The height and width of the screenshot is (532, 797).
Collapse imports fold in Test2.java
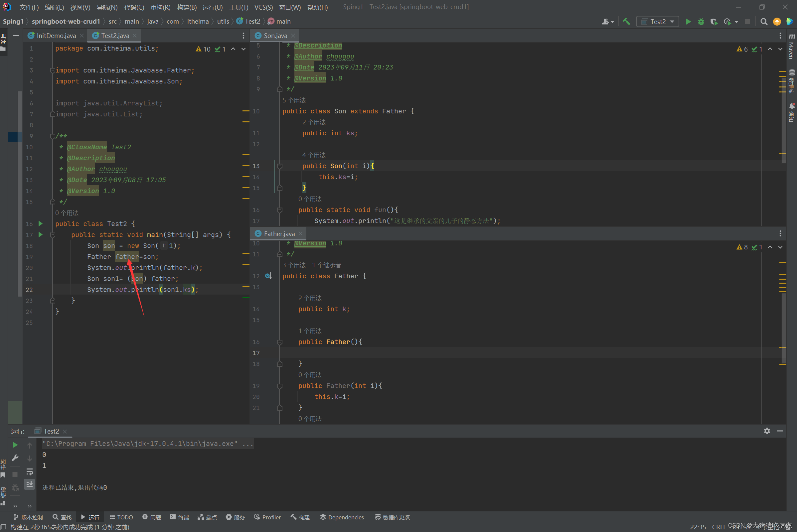[53, 70]
